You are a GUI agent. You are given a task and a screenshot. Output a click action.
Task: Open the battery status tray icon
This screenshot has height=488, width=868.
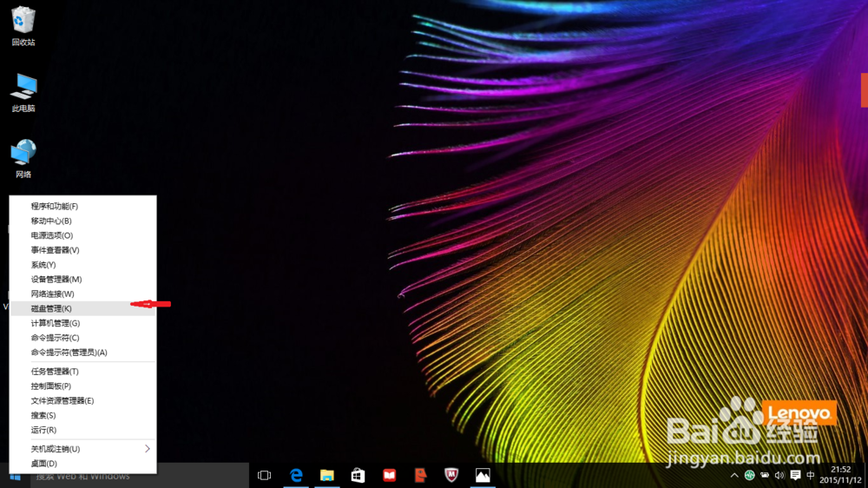(x=765, y=475)
